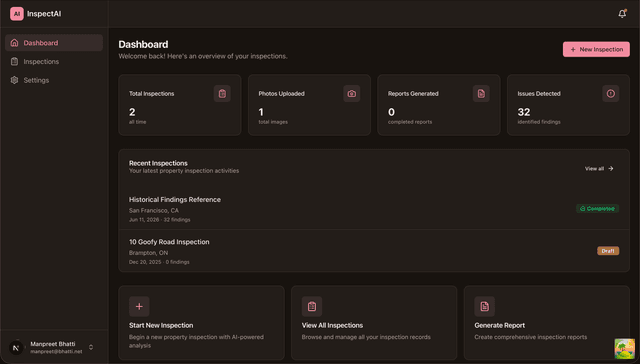Click the document icon in Generate Report card

click(484, 306)
